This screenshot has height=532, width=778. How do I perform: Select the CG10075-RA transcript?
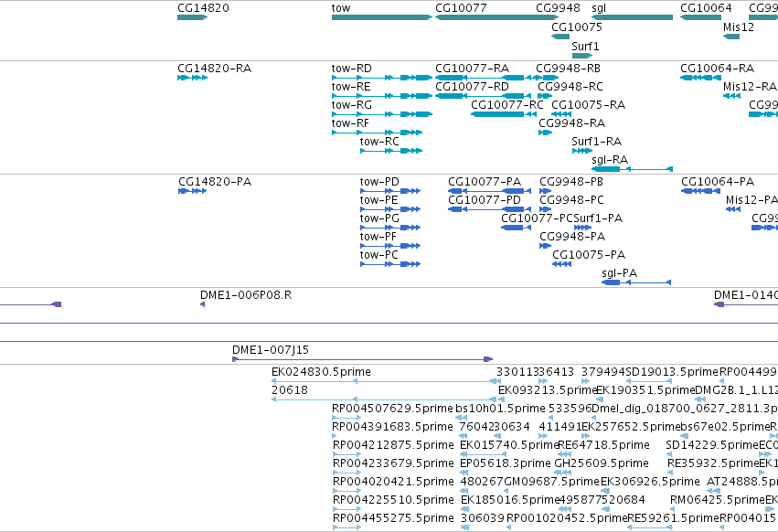pos(561,114)
